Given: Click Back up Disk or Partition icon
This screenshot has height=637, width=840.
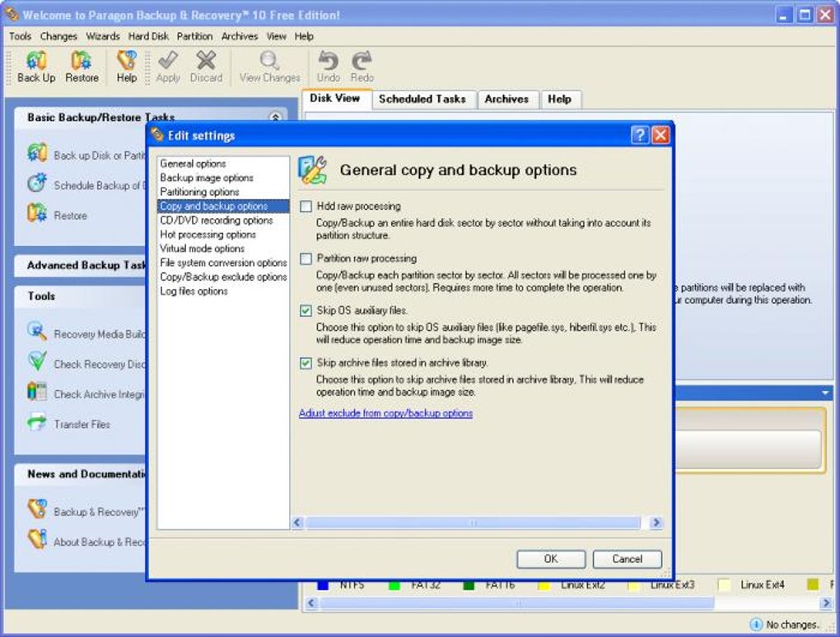Looking at the screenshot, I should click(37, 153).
